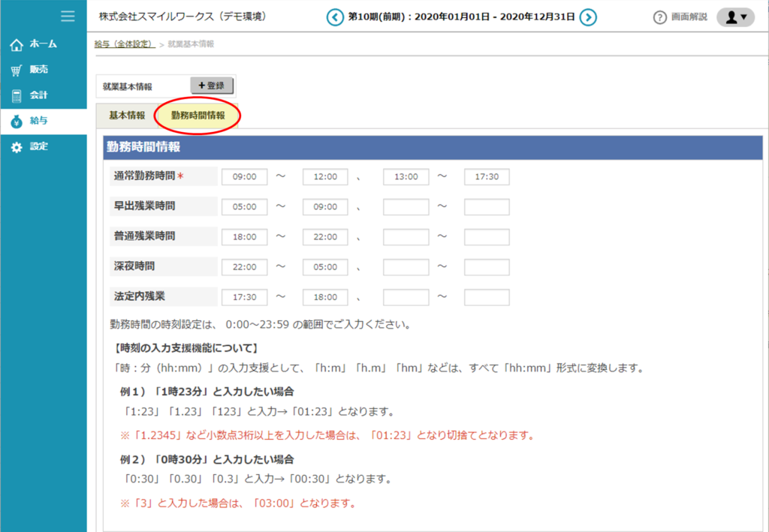Edit 通常勤務時間 second end field 17:30
Image resolution: width=769 pixels, height=532 pixels.
(x=487, y=177)
